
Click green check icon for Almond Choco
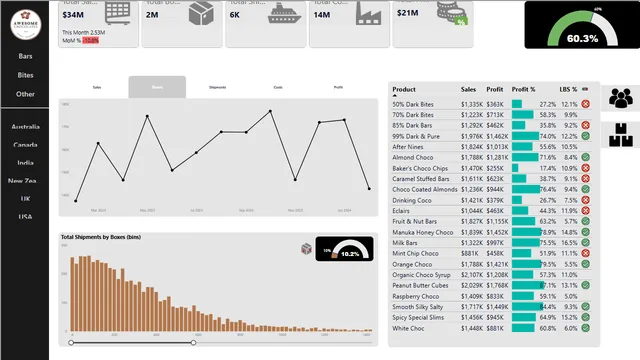pos(585,157)
